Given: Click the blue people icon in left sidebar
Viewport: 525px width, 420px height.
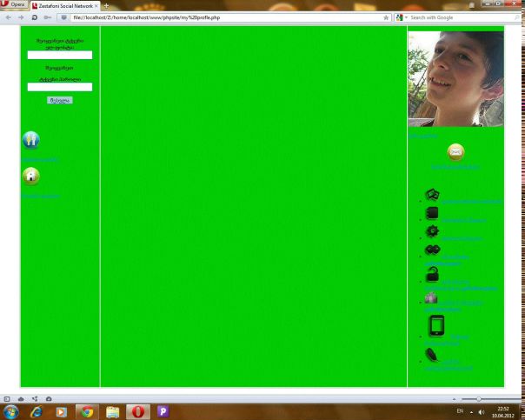Looking at the screenshot, I should (x=30, y=140).
